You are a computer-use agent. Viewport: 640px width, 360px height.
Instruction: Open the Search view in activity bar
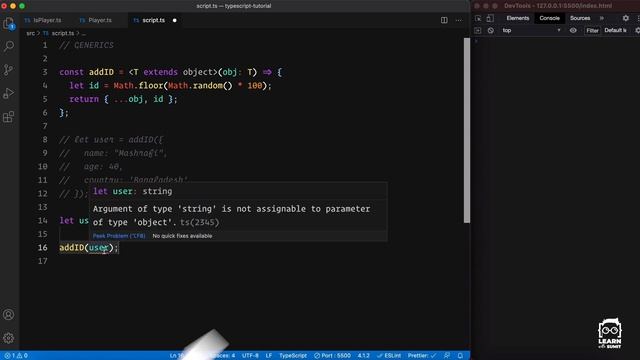(x=9, y=46)
